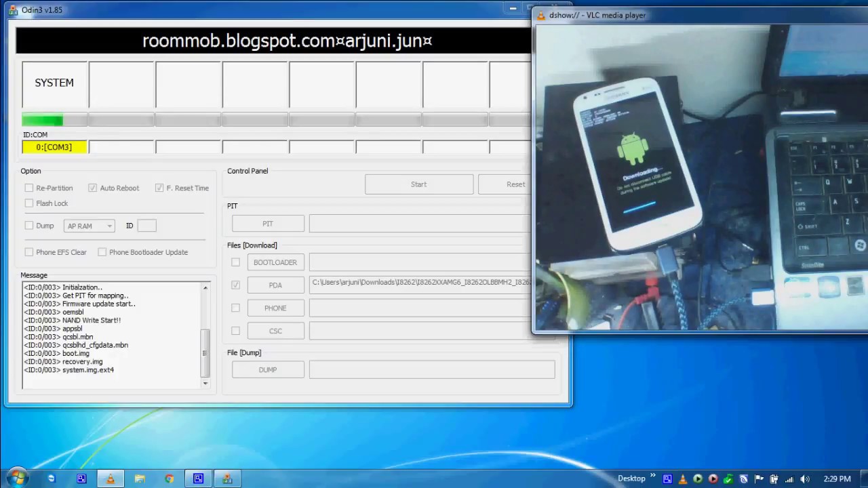Click the DUMP file path field

pyautogui.click(x=432, y=369)
